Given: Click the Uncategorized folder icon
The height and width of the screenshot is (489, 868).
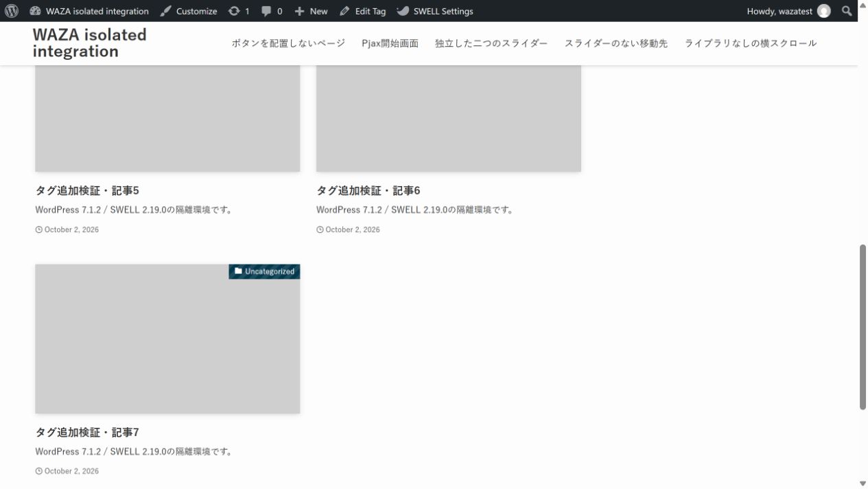Looking at the screenshot, I should (238, 271).
